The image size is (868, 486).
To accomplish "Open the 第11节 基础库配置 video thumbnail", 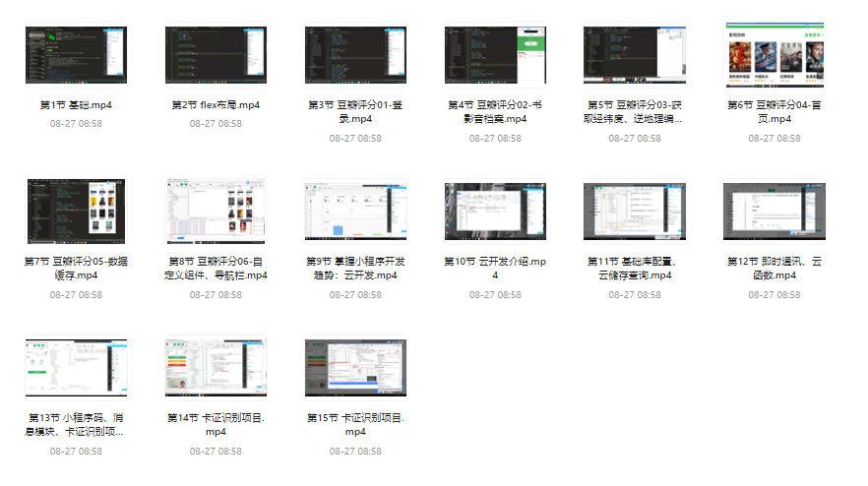I will (x=635, y=212).
